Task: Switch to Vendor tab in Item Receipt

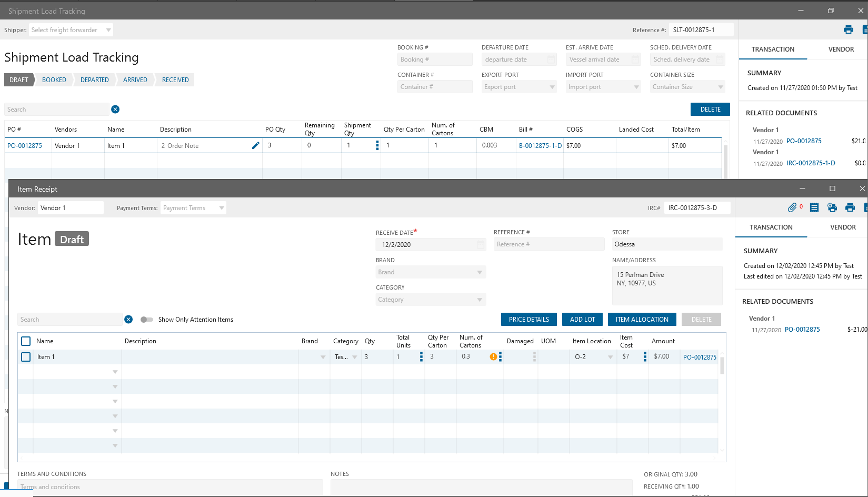Action: pos(843,227)
